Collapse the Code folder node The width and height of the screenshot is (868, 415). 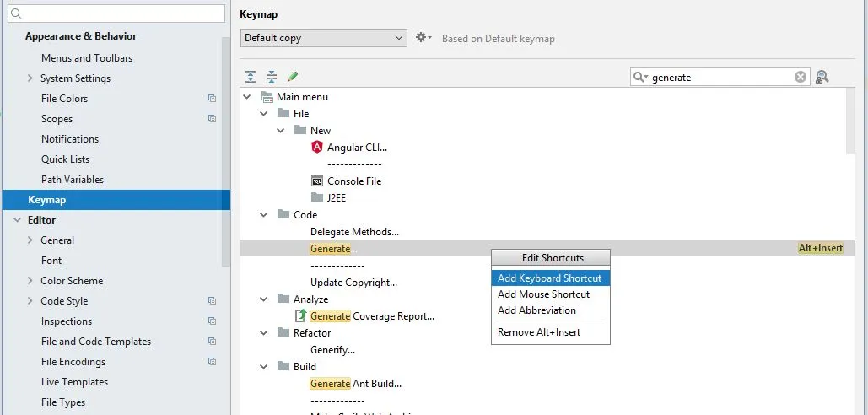tap(264, 215)
